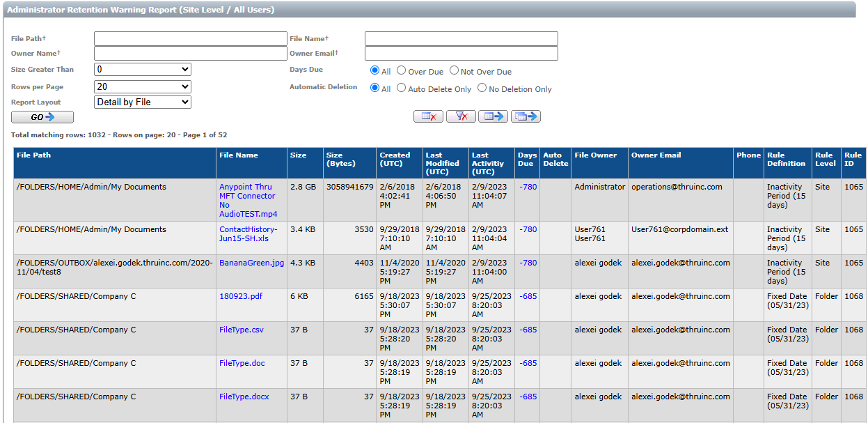Click the clear table results icon button

point(428,116)
